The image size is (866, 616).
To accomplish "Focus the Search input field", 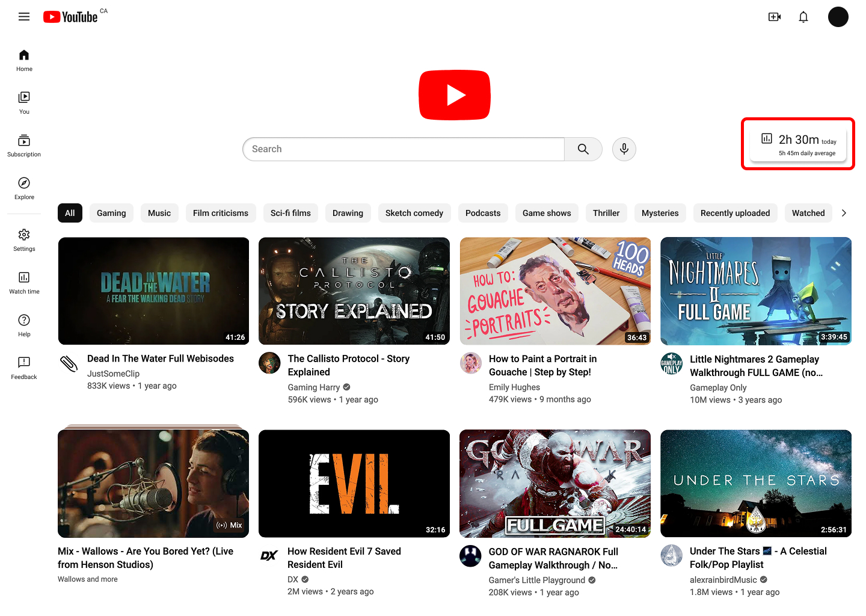I will [404, 149].
